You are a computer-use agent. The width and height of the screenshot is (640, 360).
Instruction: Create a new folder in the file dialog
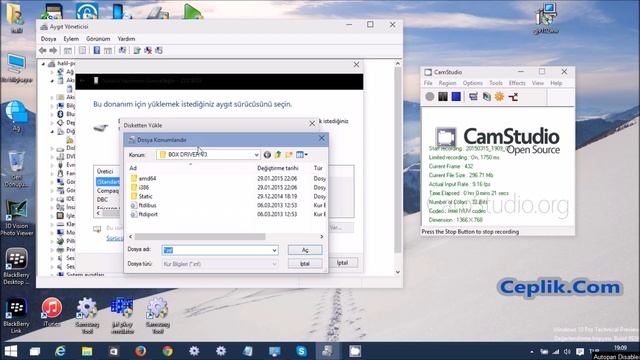(x=289, y=155)
